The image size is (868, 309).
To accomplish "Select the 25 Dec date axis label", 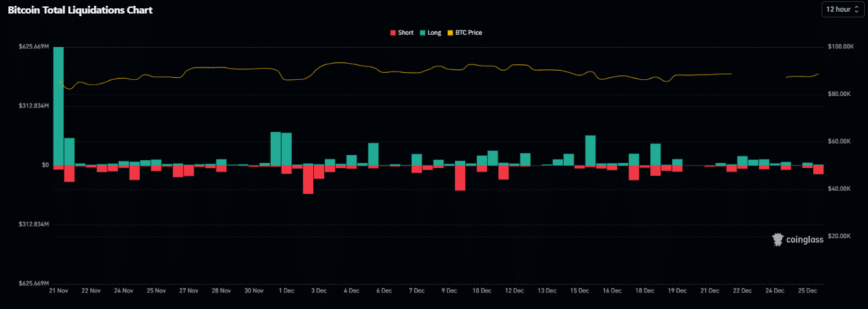I will (808, 291).
